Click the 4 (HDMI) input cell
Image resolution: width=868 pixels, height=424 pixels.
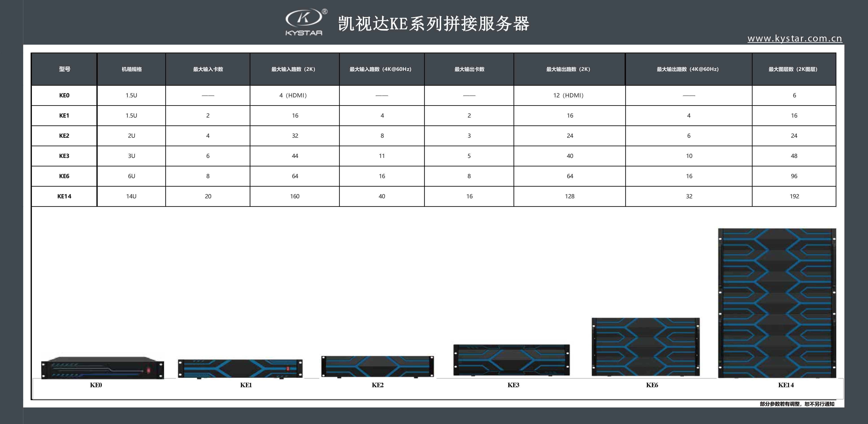tap(294, 95)
